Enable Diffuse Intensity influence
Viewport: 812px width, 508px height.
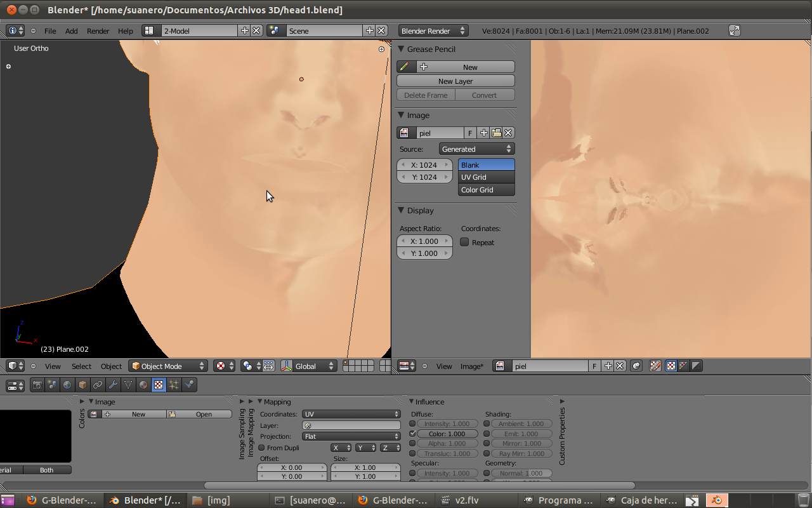pyautogui.click(x=412, y=424)
